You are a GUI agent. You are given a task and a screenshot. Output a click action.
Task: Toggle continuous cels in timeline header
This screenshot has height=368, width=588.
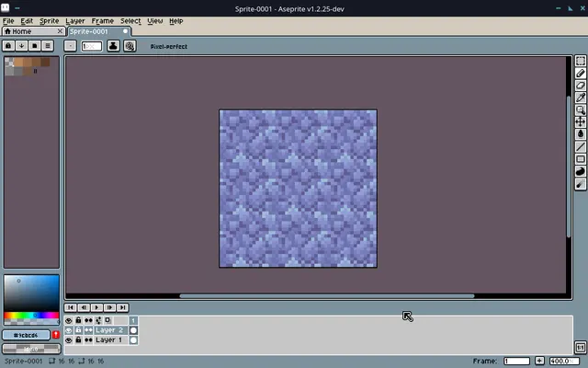88,320
